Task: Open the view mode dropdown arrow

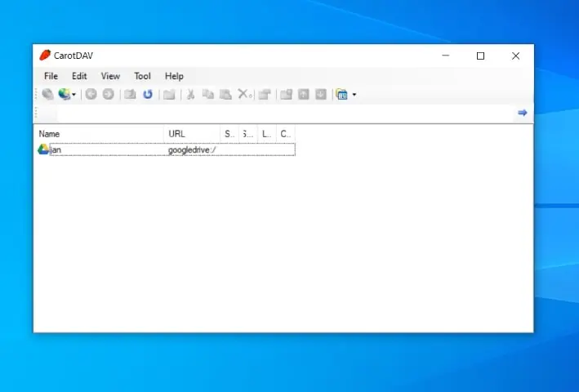Action: point(354,95)
